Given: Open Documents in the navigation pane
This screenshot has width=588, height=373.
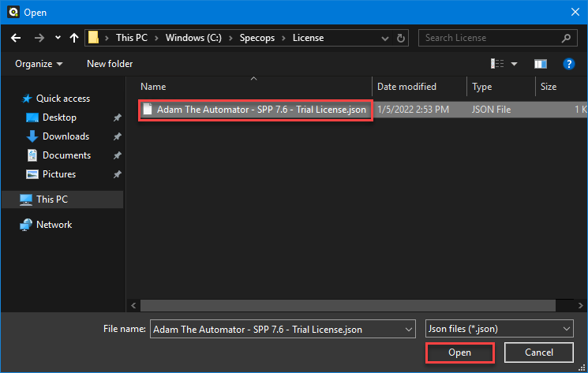Looking at the screenshot, I should pyautogui.click(x=66, y=155).
